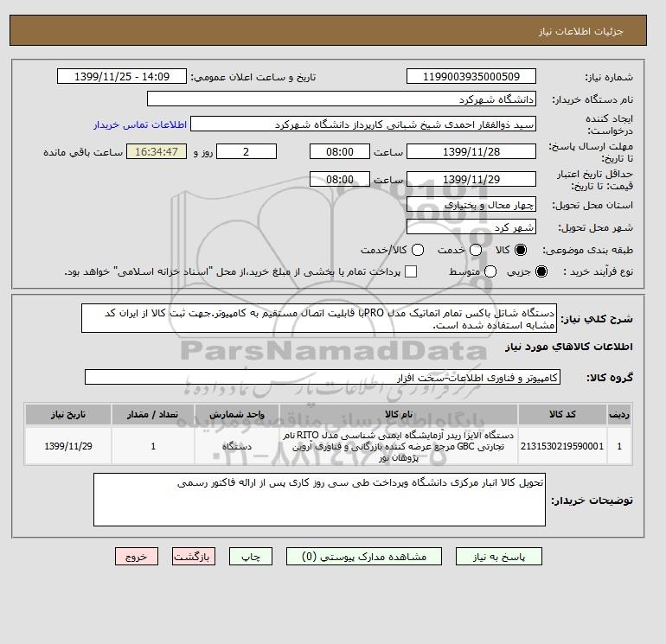
Task: Click the نام کالا column header
Action: coord(399,414)
